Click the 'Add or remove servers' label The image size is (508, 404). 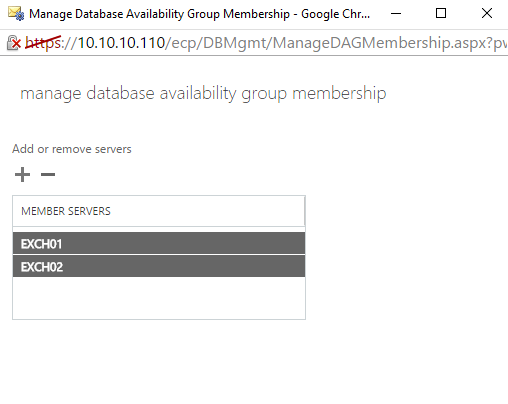[72, 149]
